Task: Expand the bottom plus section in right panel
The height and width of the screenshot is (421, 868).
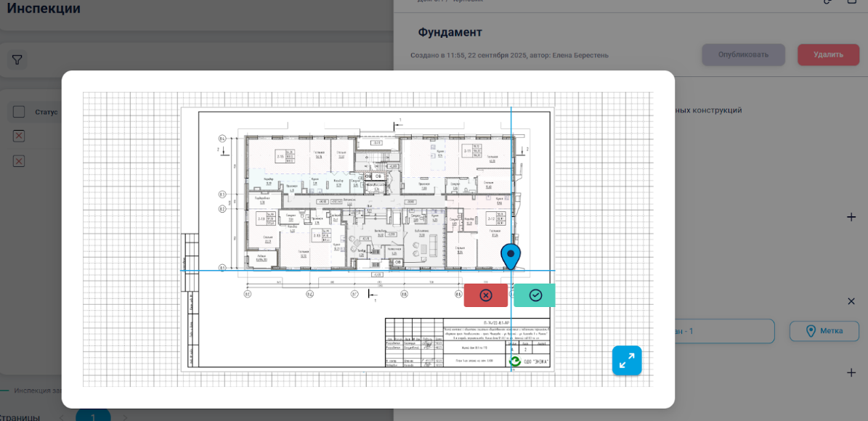Action: coord(851,372)
